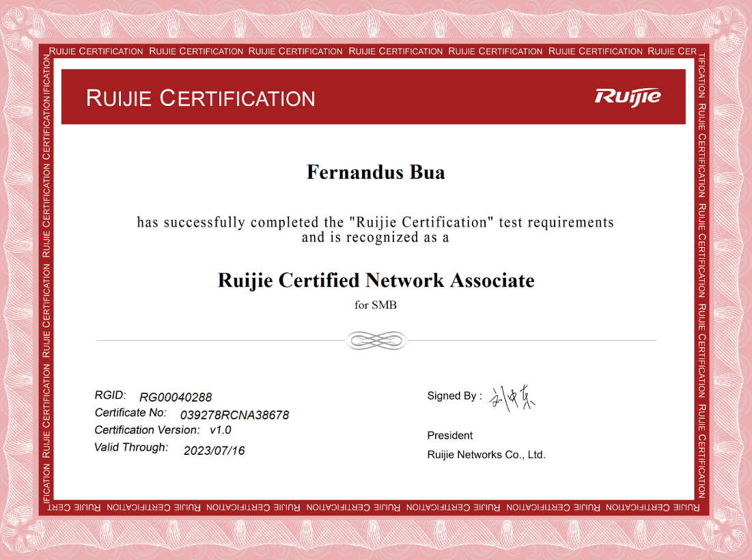The width and height of the screenshot is (752, 560).
Task: Click the Ruijie Certified Network Associate heading
Action: coord(376,280)
